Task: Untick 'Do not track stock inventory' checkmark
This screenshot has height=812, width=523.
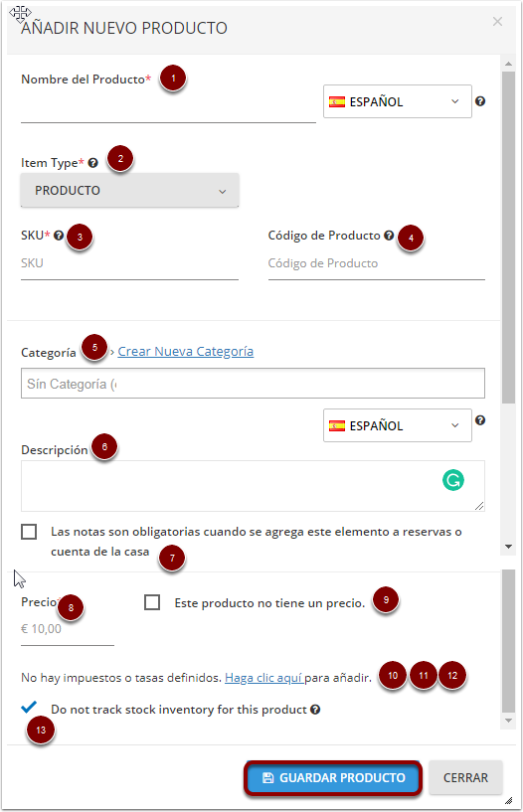Action: 29,707
